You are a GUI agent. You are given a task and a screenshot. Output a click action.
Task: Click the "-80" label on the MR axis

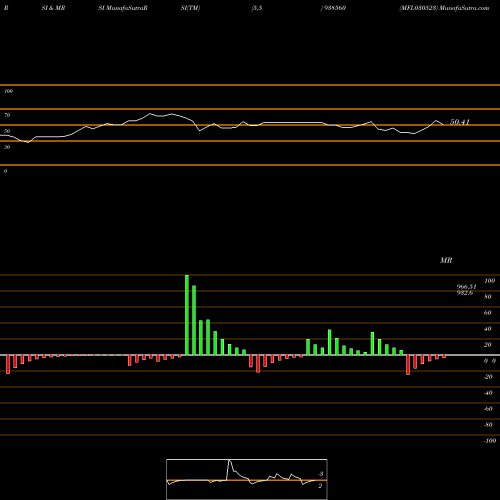488,425
